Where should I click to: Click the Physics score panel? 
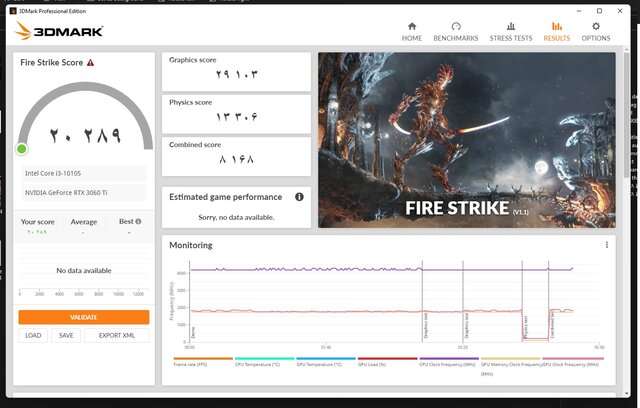[x=236, y=114]
